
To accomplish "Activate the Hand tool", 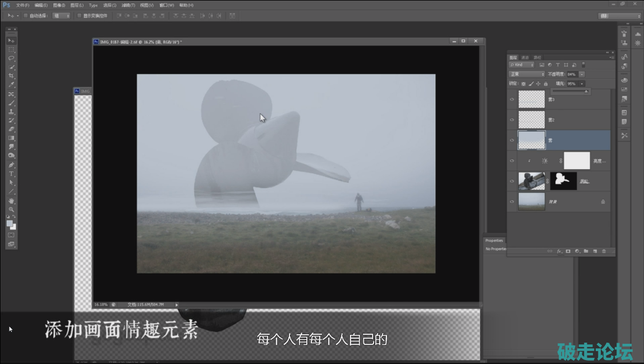I will pyautogui.click(x=11, y=201).
